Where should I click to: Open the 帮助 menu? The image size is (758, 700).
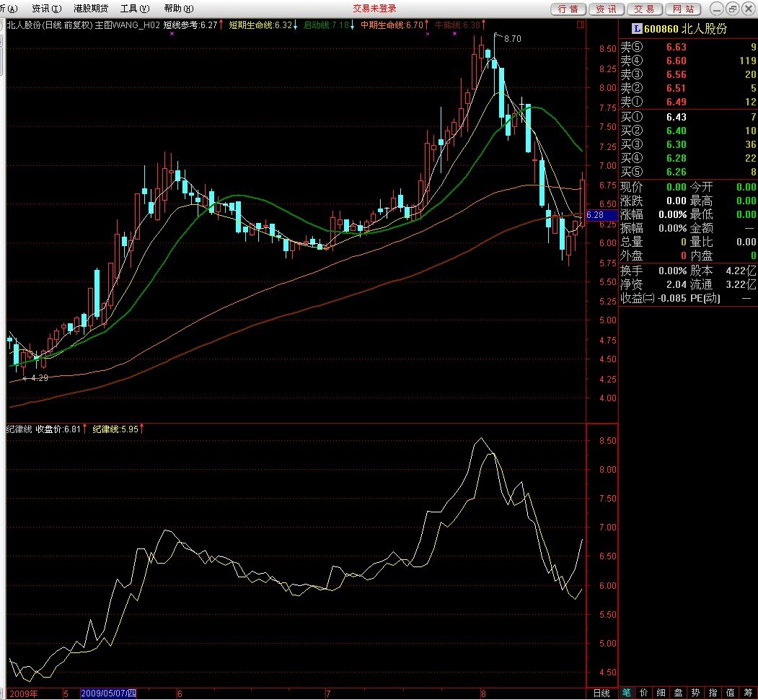[x=178, y=9]
